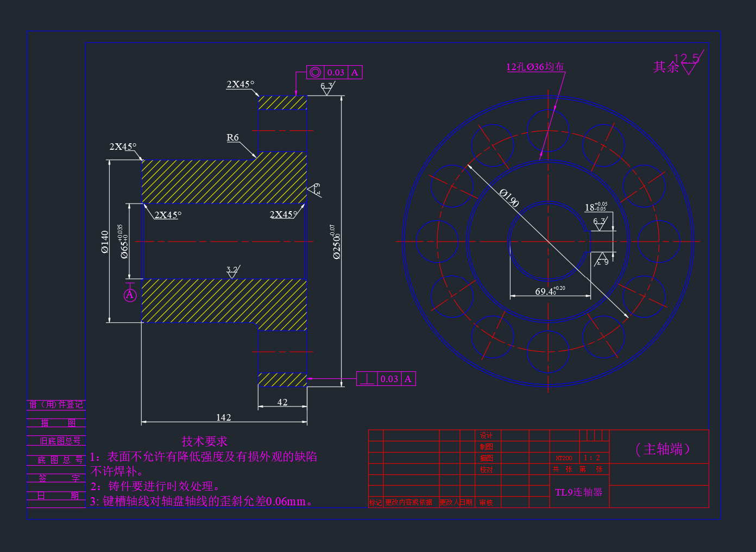Select the Ø65 bore diameter dimension

[123, 242]
